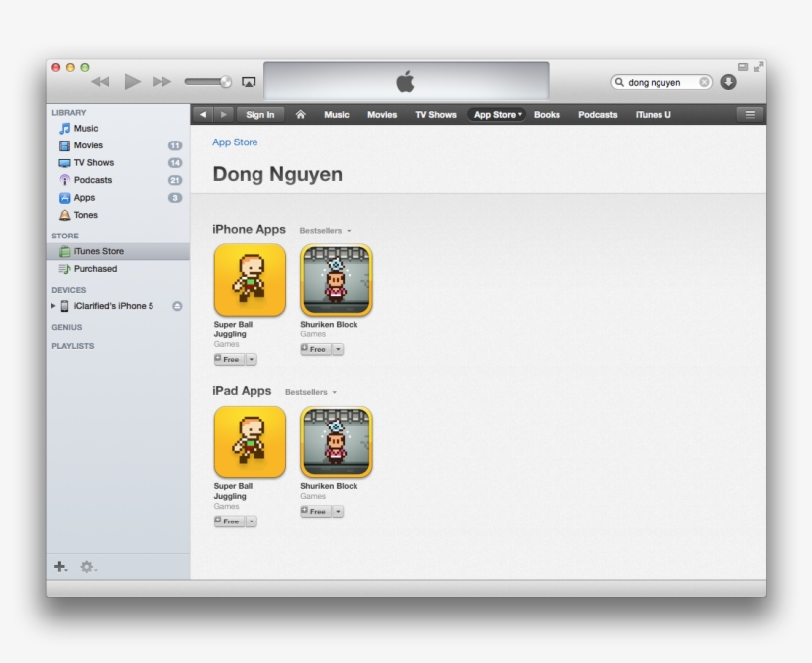Select Tones in the Library sidebar
Viewport: 812px width, 663px height.
coord(118,215)
